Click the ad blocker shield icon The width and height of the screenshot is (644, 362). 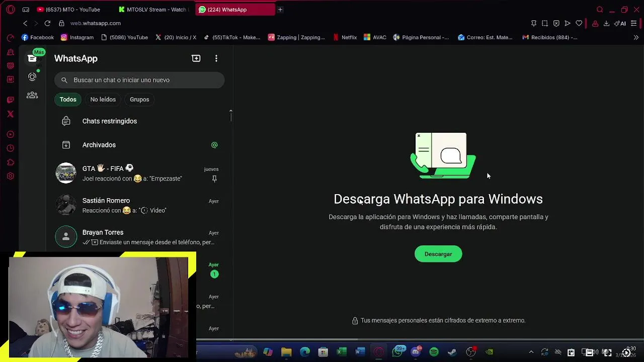click(556, 23)
